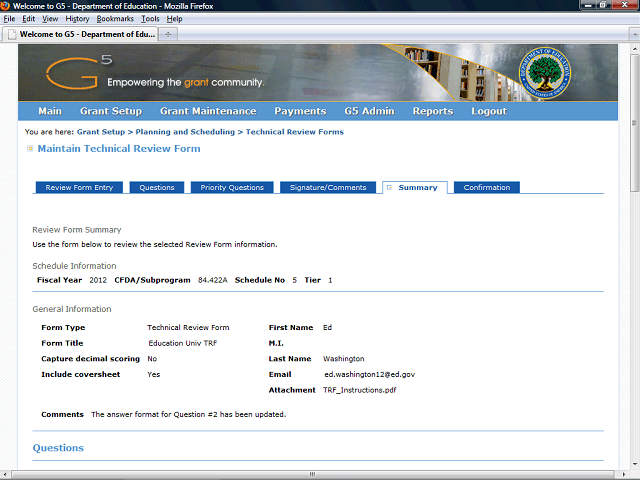Viewport: 640px width, 480px height.
Task: Click the Department of Education seal
Action: [544, 73]
